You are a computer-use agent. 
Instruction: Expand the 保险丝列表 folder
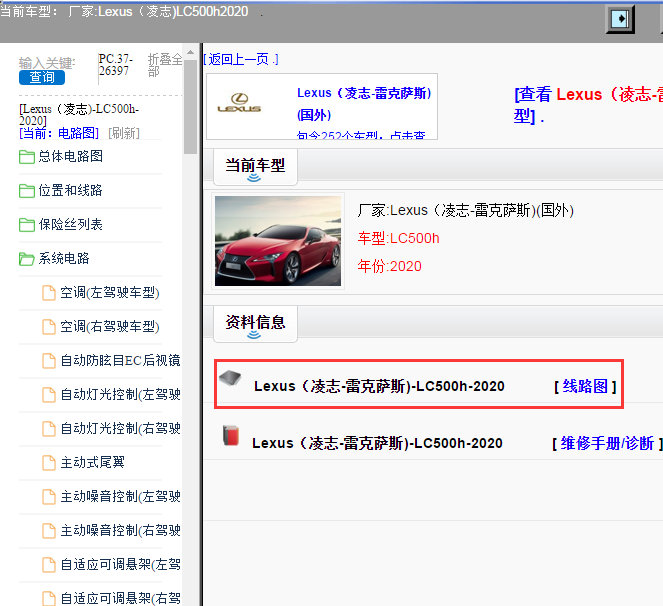tap(70, 225)
